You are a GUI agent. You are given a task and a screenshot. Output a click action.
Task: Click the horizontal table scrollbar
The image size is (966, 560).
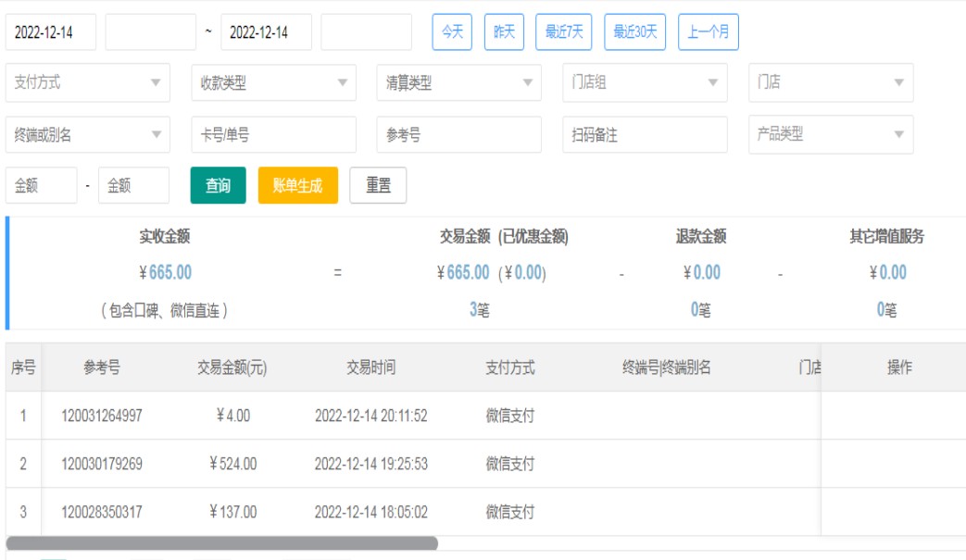(x=221, y=543)
